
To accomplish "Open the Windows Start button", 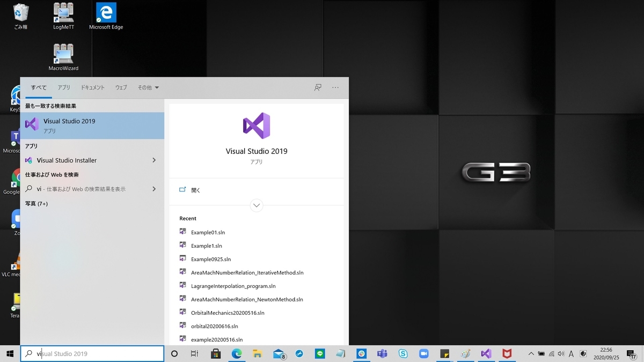I will click(10, 353).
